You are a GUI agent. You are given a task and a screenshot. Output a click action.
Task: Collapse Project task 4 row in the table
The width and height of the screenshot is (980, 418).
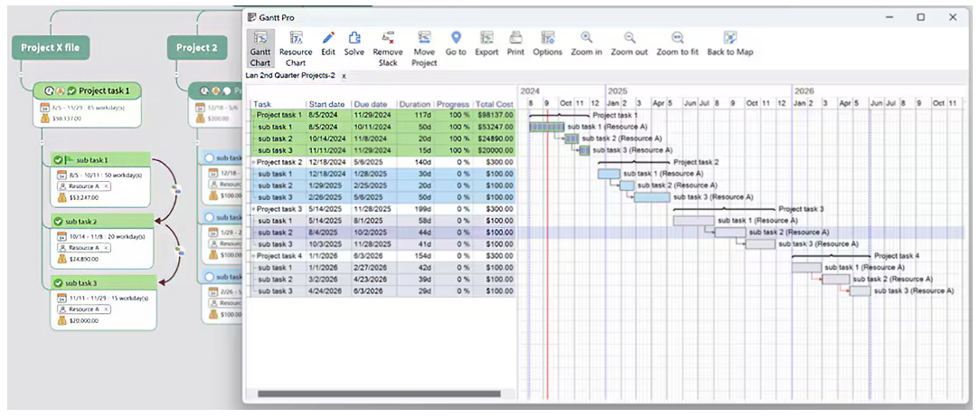(253, 256)
